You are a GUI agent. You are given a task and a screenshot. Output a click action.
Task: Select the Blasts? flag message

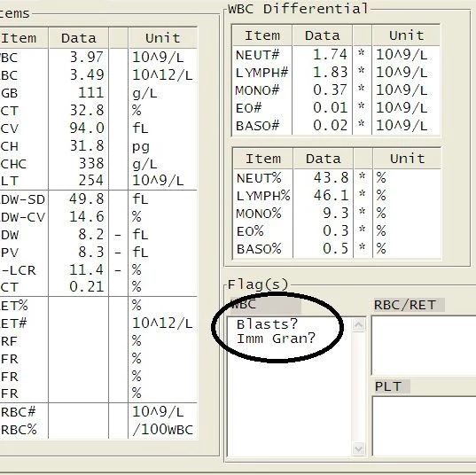click(x=267, y=324)
